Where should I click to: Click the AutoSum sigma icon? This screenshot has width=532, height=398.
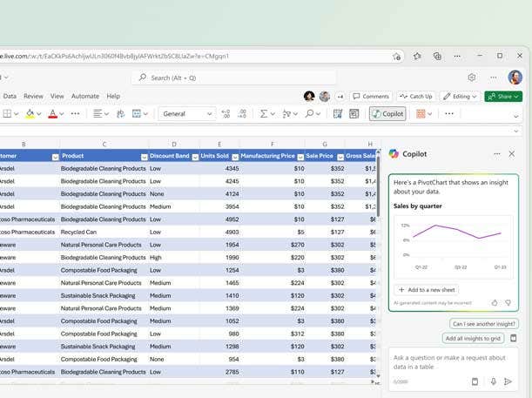[x=265, y=114]
